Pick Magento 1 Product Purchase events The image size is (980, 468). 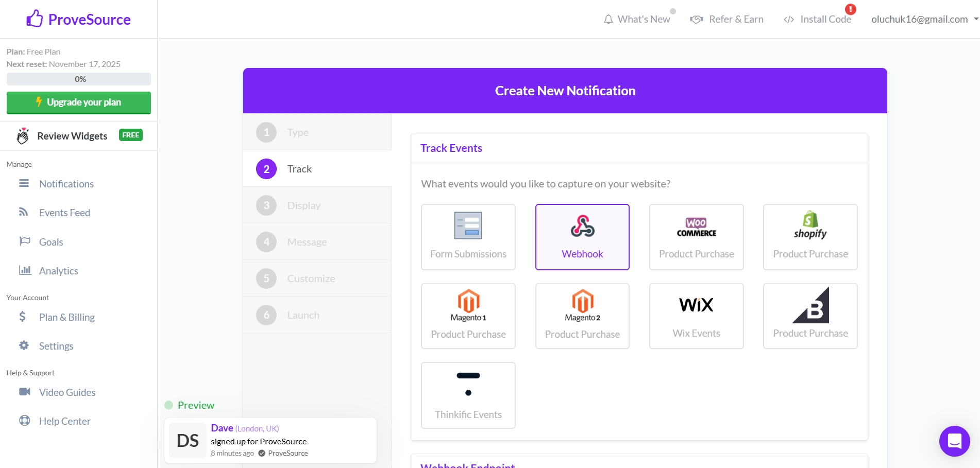(x=468, y=316)
